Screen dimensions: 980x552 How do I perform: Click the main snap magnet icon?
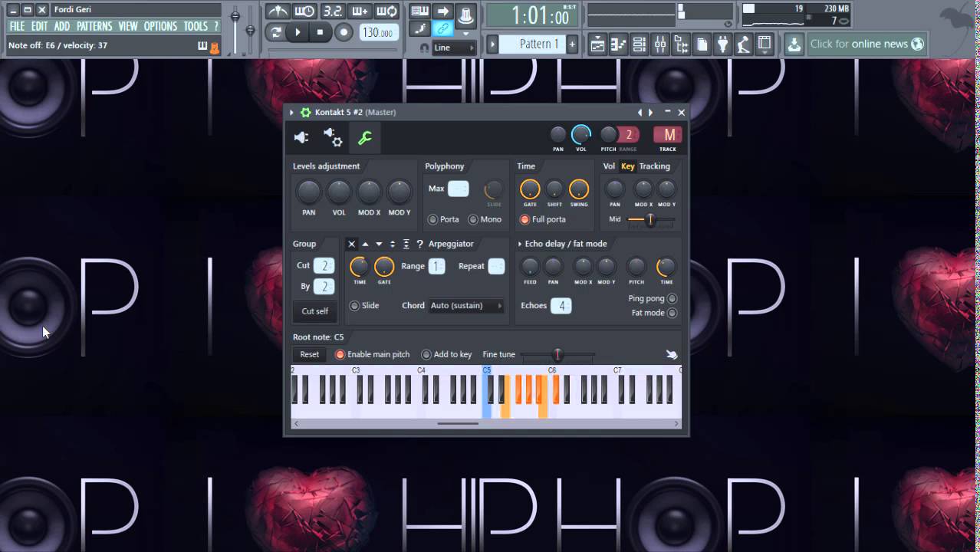[425, 48]
